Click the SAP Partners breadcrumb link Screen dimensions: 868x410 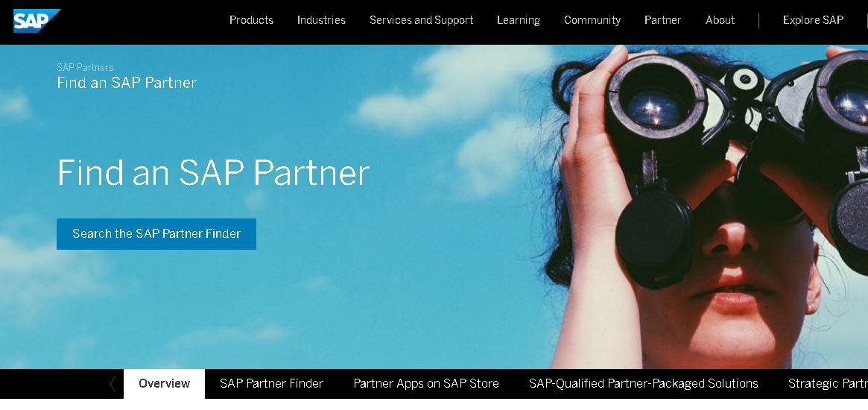point(85,68)
